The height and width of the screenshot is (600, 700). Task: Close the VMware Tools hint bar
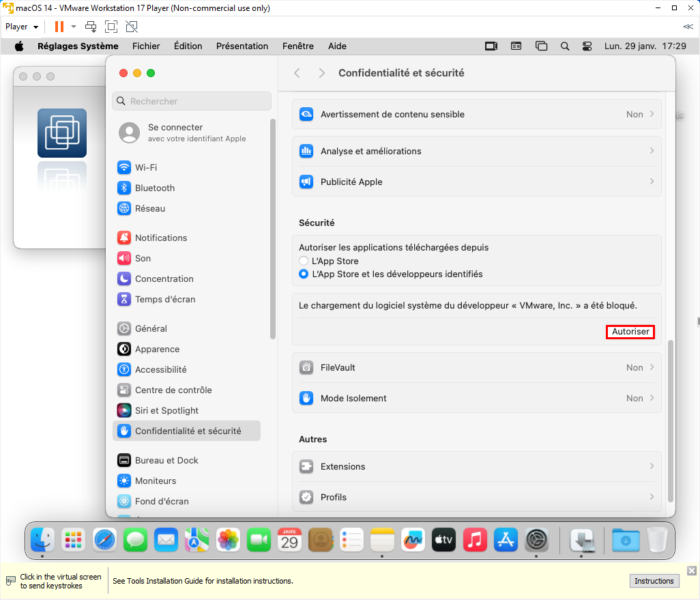692,571
